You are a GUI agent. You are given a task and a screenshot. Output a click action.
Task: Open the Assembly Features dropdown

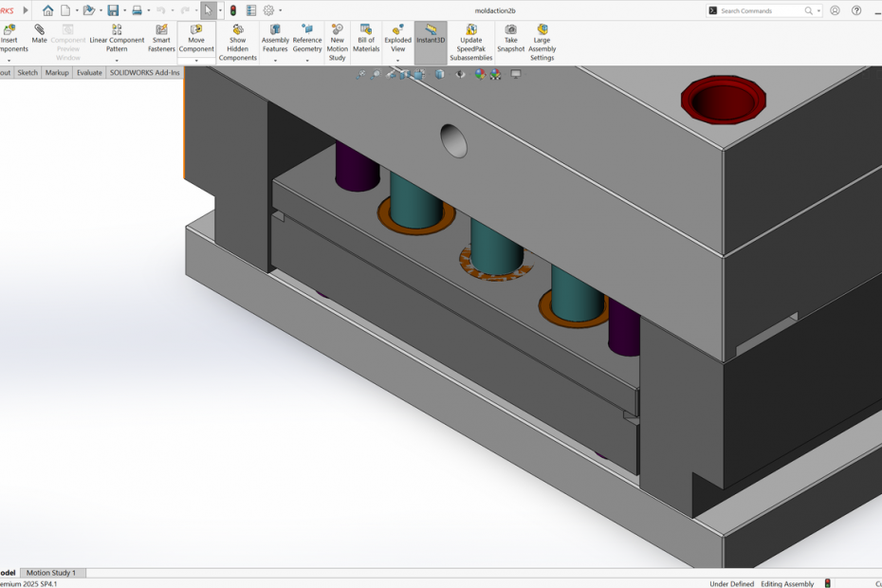coord(275,61)
